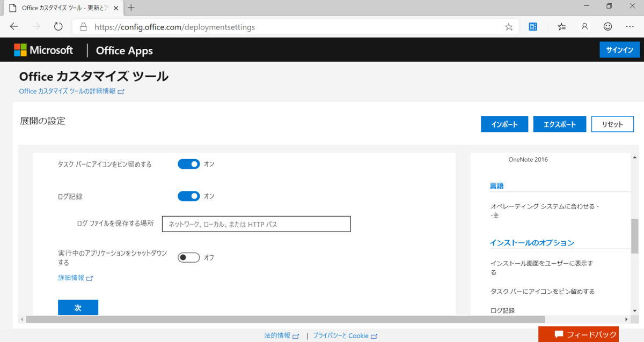
Task: Add page to favorites with star icon
Action: coord(509,27)
